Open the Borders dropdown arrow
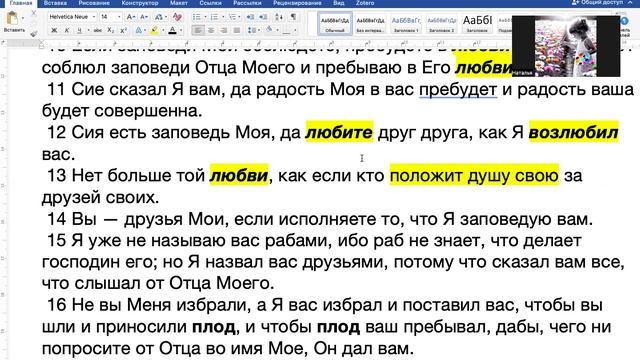The image size is (640, 360). point(295,31)
